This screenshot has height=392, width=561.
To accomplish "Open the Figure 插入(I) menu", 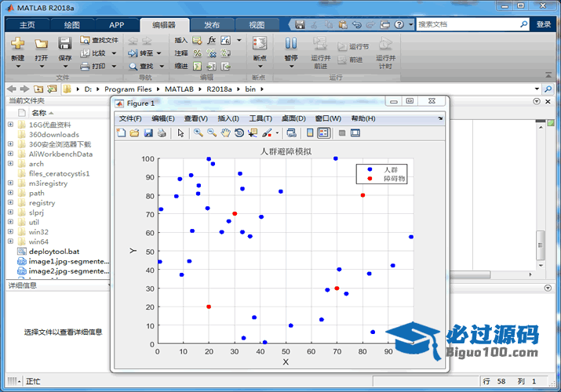I will click(228, 118).
